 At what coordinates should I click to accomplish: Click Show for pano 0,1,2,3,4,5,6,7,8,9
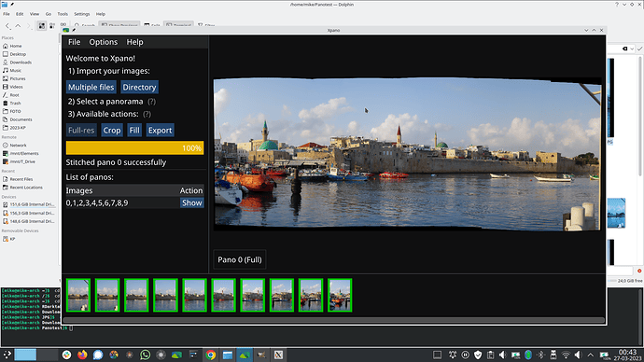[x=192, y=202]
